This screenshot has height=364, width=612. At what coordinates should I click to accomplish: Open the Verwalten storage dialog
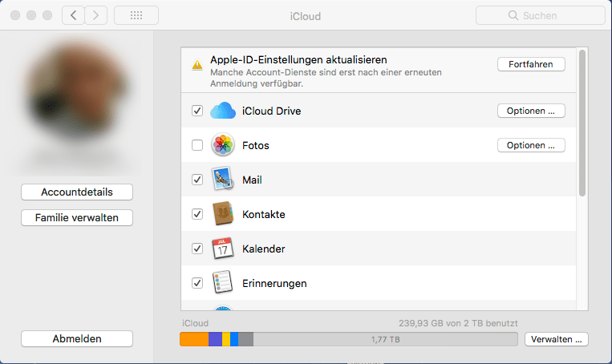tap(557, 339)
